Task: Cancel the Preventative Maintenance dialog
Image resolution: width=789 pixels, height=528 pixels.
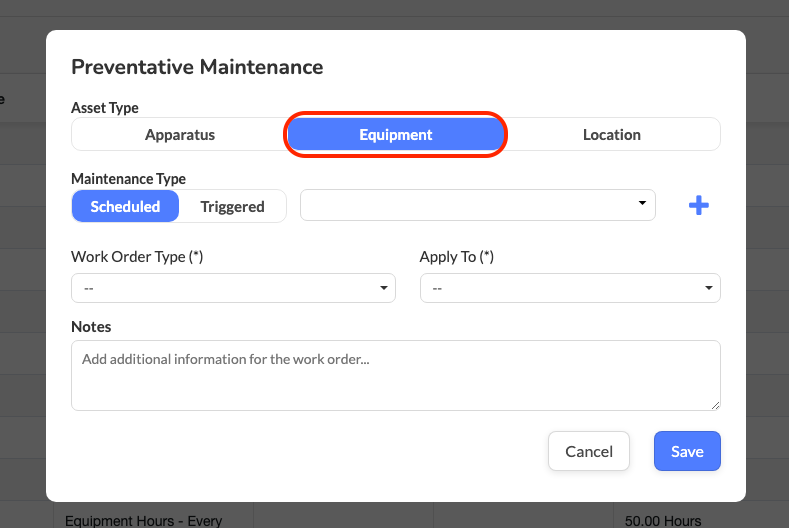Action: click(588, 451)
